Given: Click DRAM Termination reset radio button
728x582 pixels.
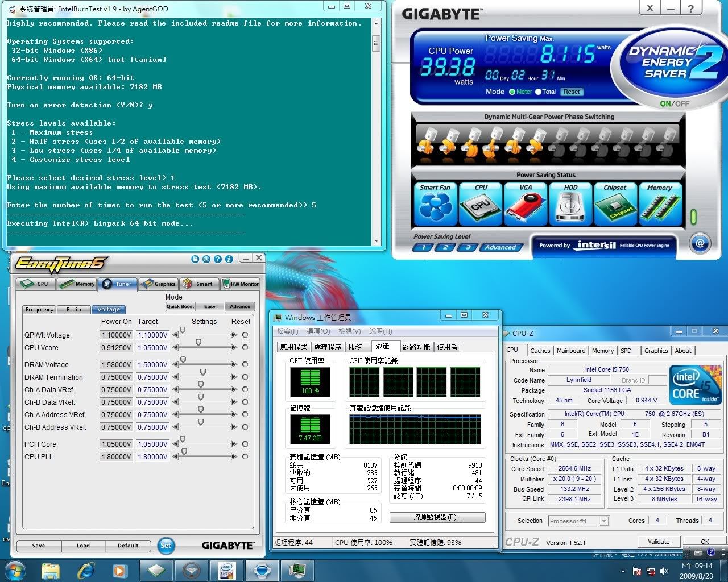Looking at the screenshot, I should (x=245, y=377).
